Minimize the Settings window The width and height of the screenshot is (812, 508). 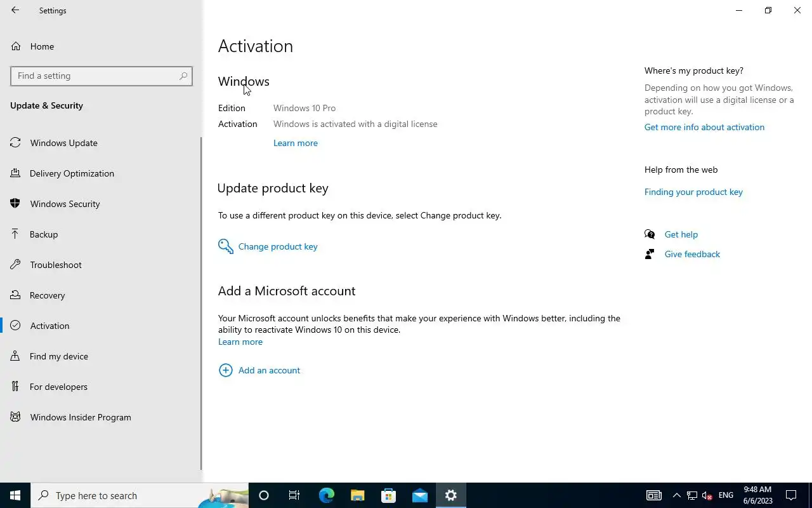tap(739, 10)
